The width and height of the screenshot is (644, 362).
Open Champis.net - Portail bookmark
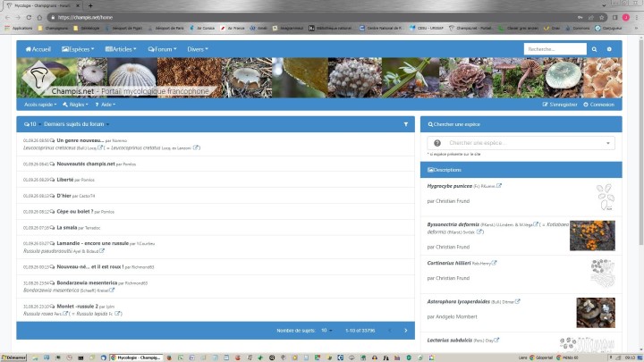coord(470,28)
